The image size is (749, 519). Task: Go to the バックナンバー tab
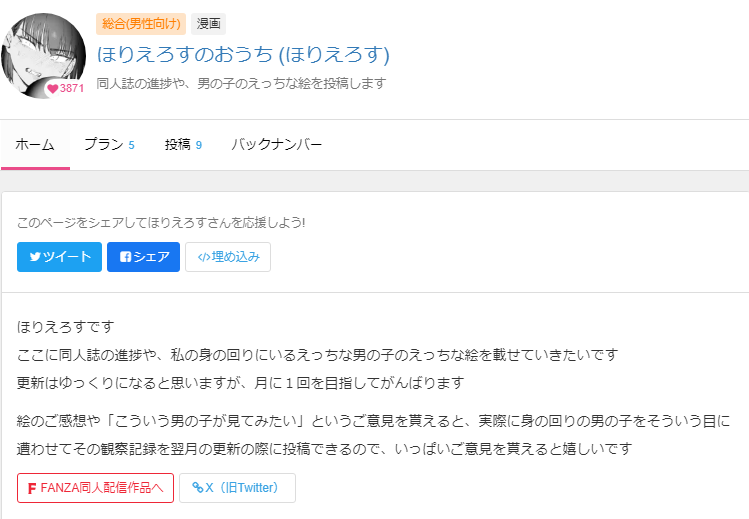tap(277, 145)
